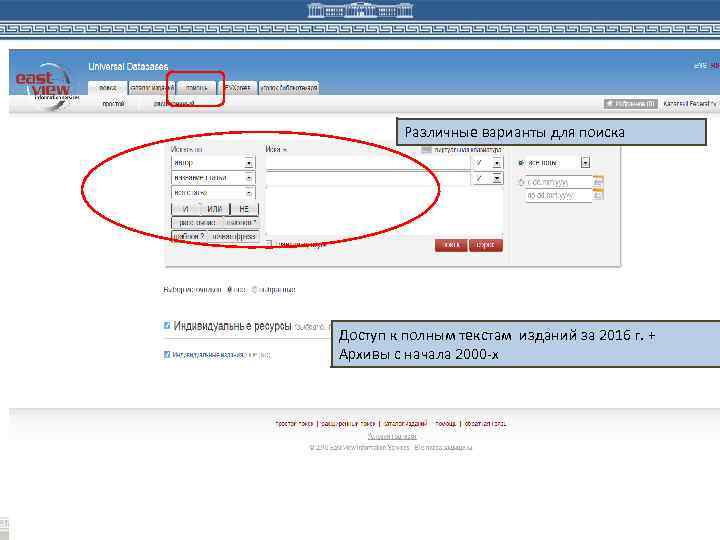Click the 'по dd.mm.yyyy' end date field
This screenshot has width=720, height=540.
[x=559, y=196]
